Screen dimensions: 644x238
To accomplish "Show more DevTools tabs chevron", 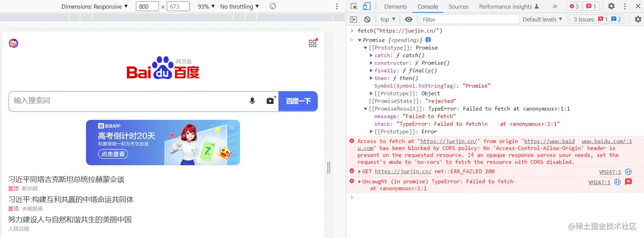I will coord(555,6).
